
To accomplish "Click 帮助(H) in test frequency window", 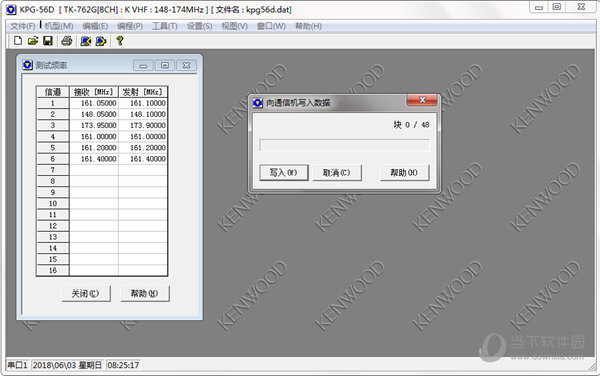I will pyautogui.click(x=145, y=293).
